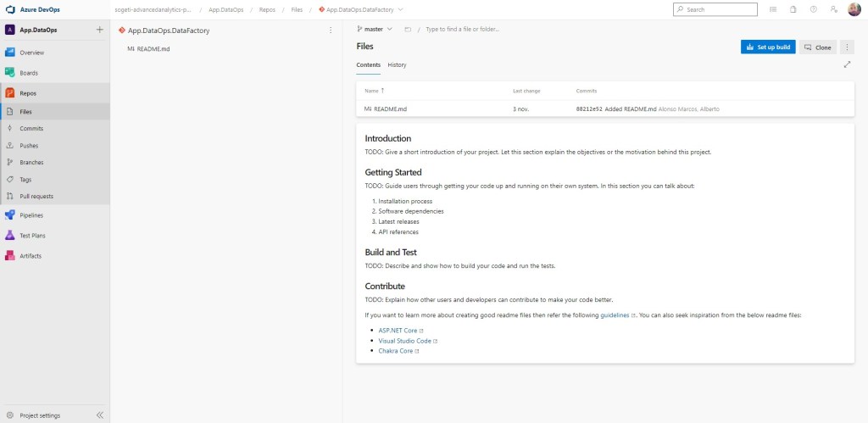Open Test Plans from the sidebar
This screenshot has width=868, height=423.
pyautogui.click(x=31, y=236)
